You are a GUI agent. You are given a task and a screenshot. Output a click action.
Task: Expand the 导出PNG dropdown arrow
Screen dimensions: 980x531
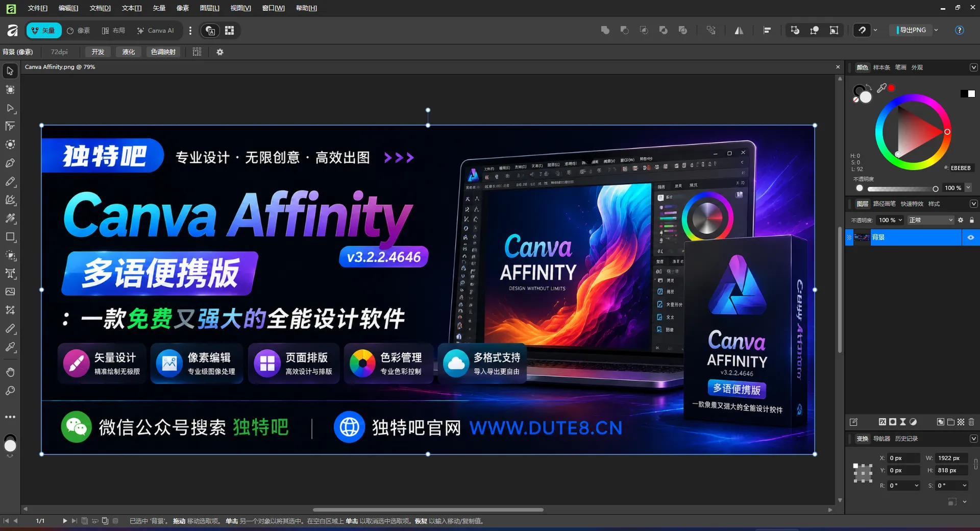[936, 30]
